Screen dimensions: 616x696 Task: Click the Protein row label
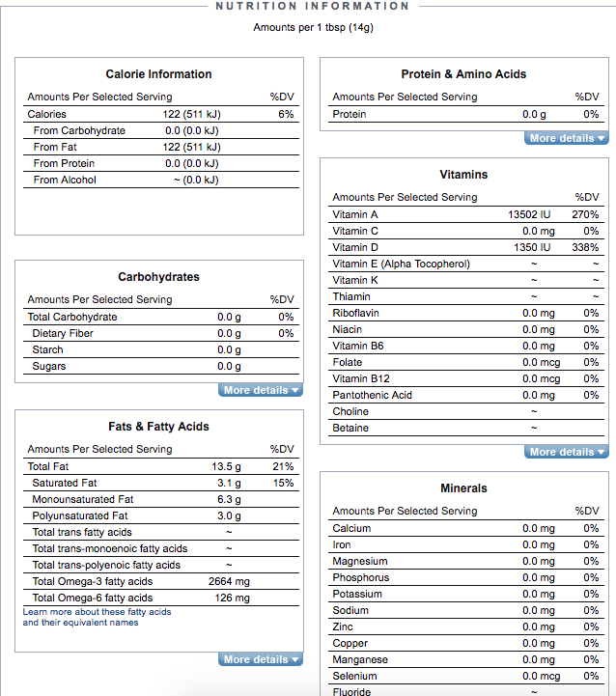350,114
